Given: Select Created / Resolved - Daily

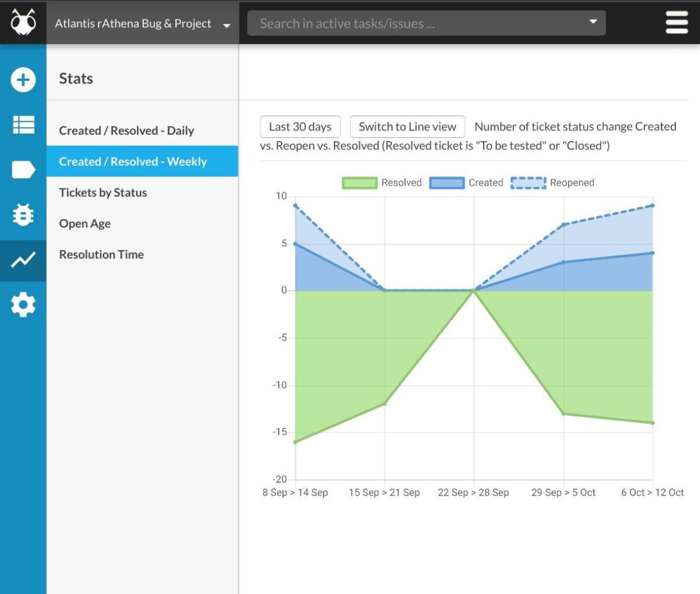Looking at the screenshot, I should [127, 131].
